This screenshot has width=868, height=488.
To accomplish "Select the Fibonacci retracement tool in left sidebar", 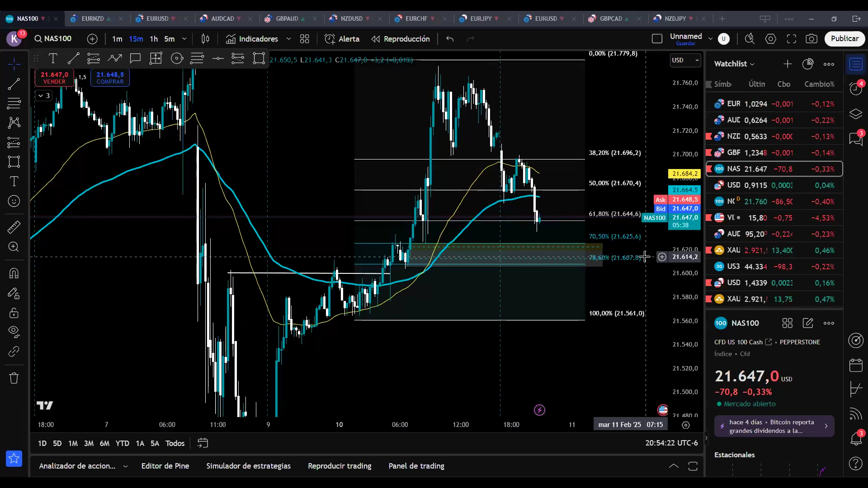I will click(x=14, y=103).
